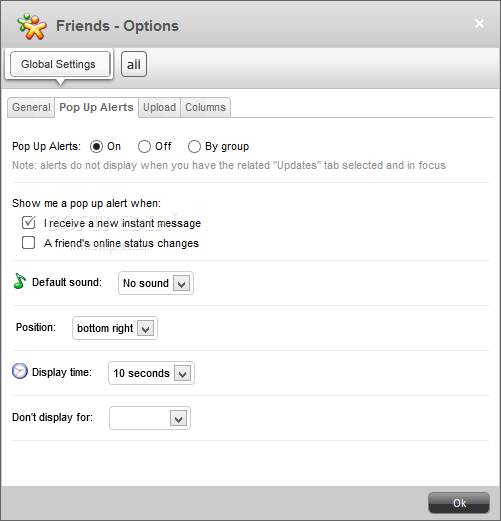Switch to the Upload tab

159,107
